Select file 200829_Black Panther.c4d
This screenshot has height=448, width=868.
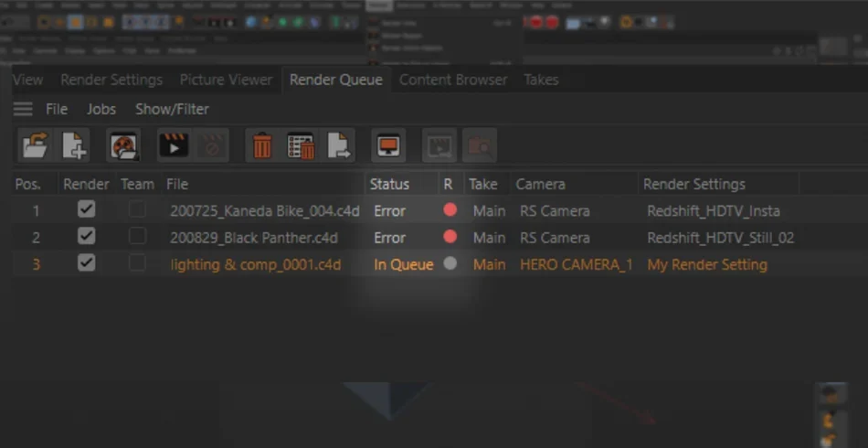(253, 238)
